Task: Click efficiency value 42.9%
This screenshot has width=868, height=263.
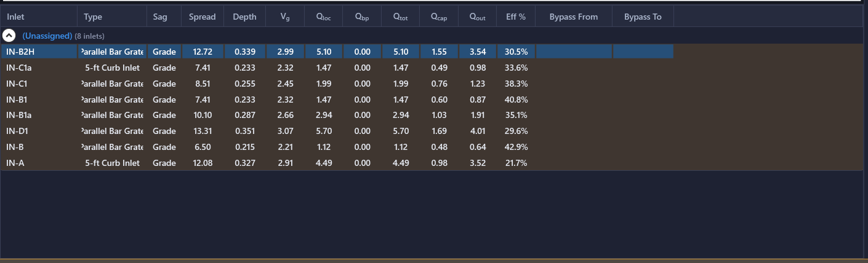Action: [x=516, y=147]
